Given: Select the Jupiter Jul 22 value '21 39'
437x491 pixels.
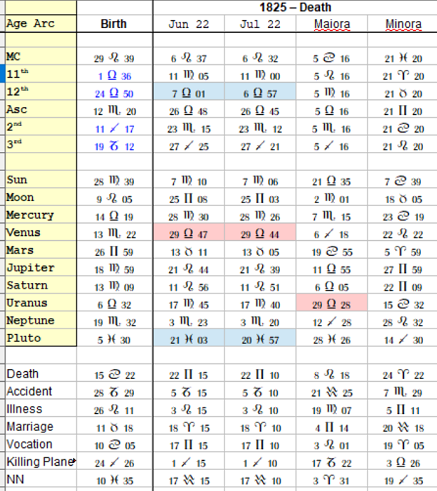Looking at the screenshot, I should click(x=260, y=269).
